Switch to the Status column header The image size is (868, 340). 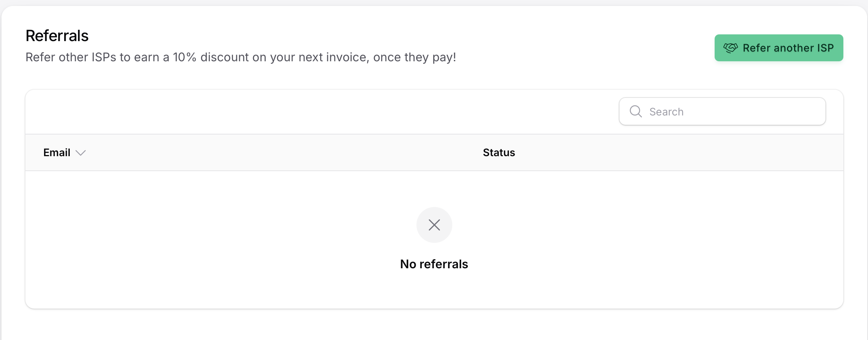pos(499,152)
